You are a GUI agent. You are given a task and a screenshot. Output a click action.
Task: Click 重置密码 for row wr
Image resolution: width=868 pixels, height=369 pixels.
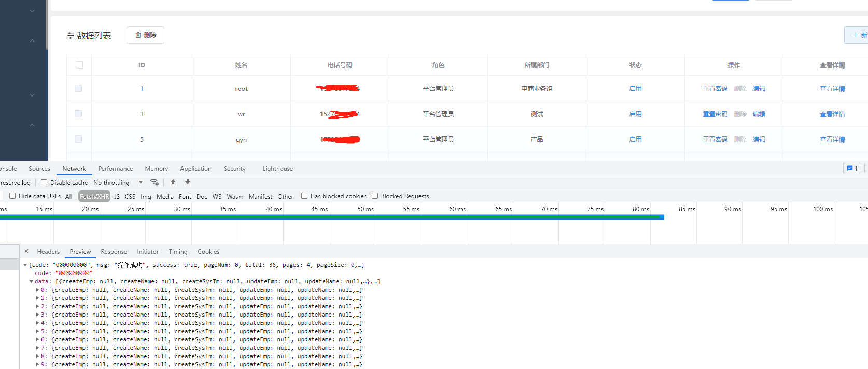[715, 114]
